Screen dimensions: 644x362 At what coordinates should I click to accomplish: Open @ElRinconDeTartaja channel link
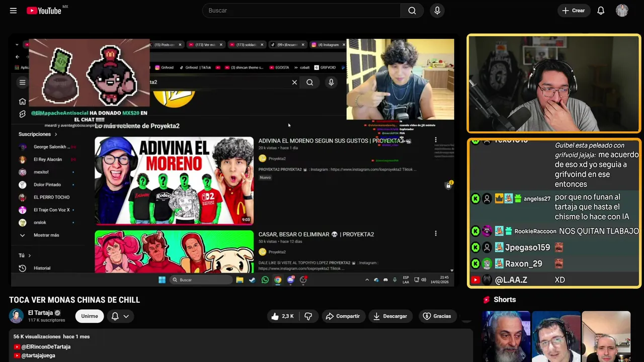tap(46, 347)
